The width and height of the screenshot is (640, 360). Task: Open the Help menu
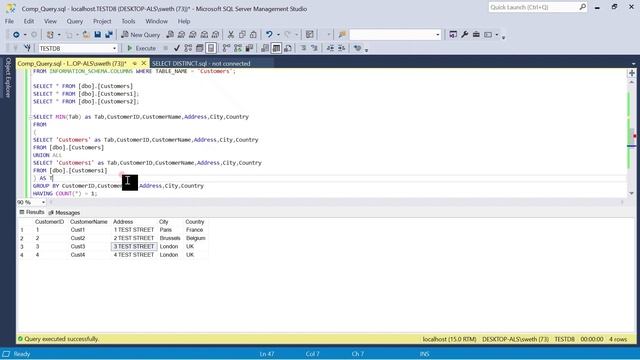tap(184, 21)
